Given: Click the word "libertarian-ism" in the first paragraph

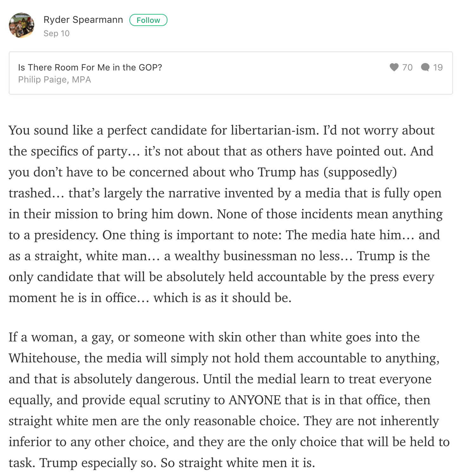Looking at the screenshot, I should click(x=274, y=130).
